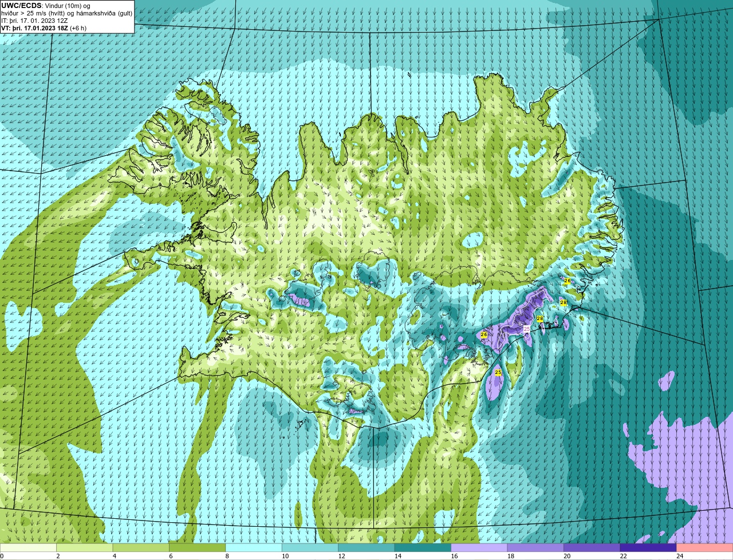
Task: Click the legend scale number 16
Action: pos(454,556)
